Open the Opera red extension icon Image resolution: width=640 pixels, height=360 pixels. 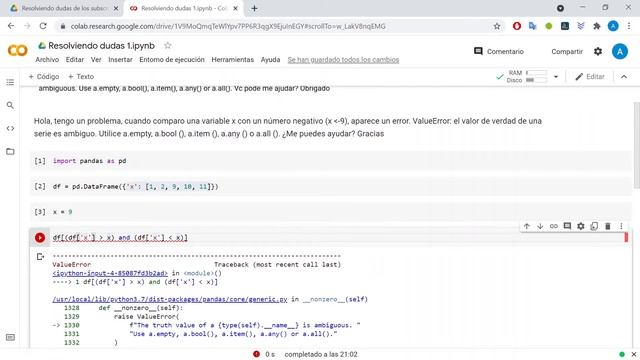(517, 26)
